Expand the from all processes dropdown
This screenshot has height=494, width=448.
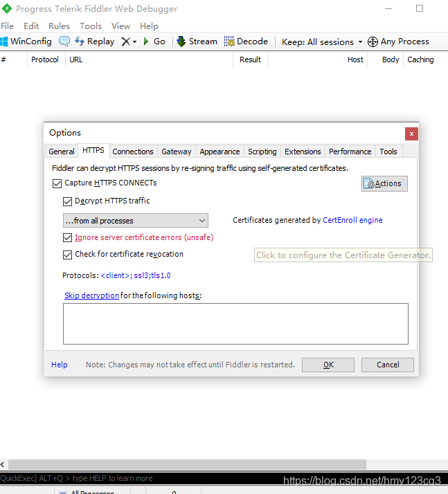pos(136,221)
